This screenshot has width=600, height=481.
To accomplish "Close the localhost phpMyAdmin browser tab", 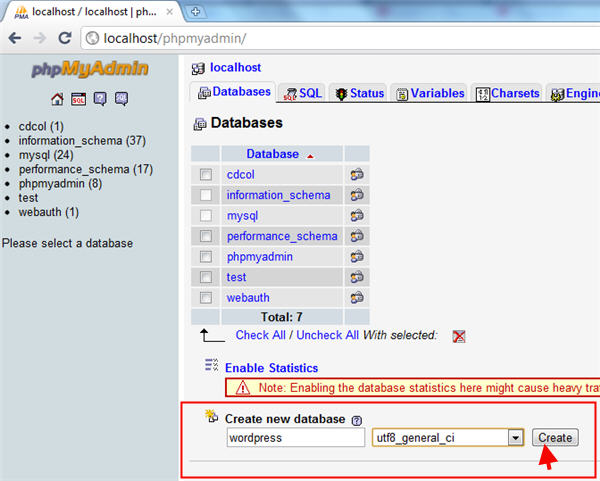I will [x=170, y=12].
